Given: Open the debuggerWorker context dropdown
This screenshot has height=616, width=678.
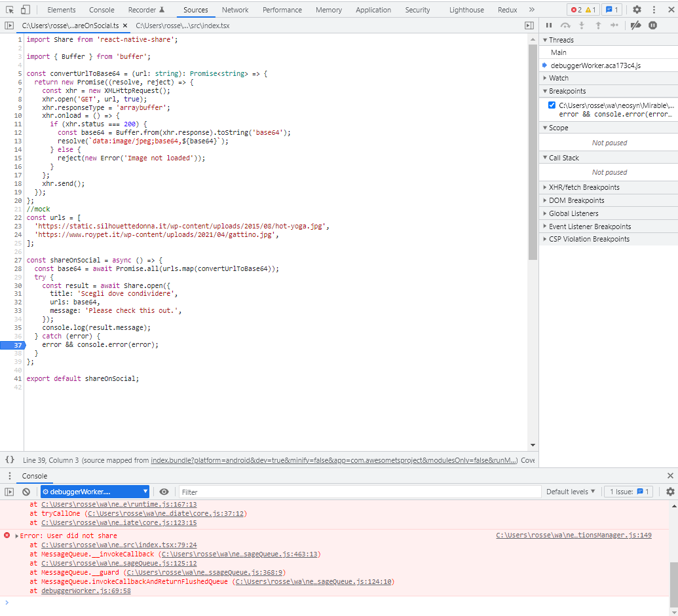Looking at the screenshot, I should tap(95, 492).
